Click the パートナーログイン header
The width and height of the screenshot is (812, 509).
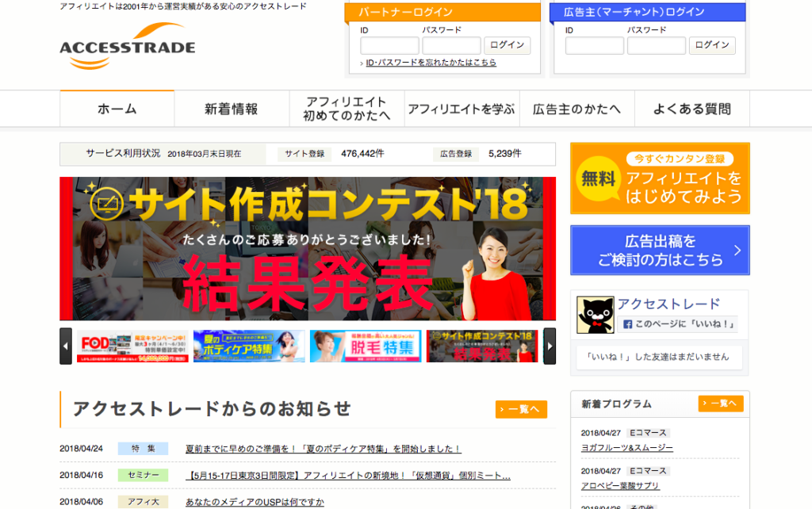442,12
